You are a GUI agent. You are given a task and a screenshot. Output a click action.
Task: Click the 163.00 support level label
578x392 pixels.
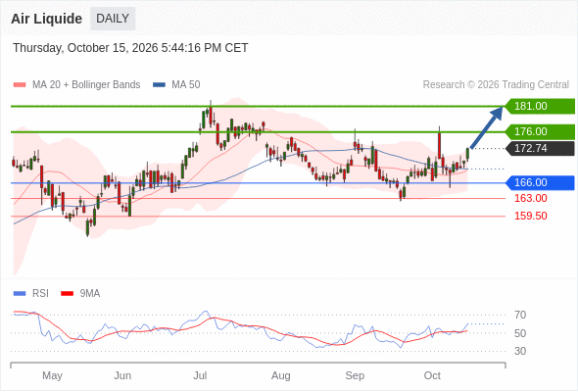coord(530,198)
